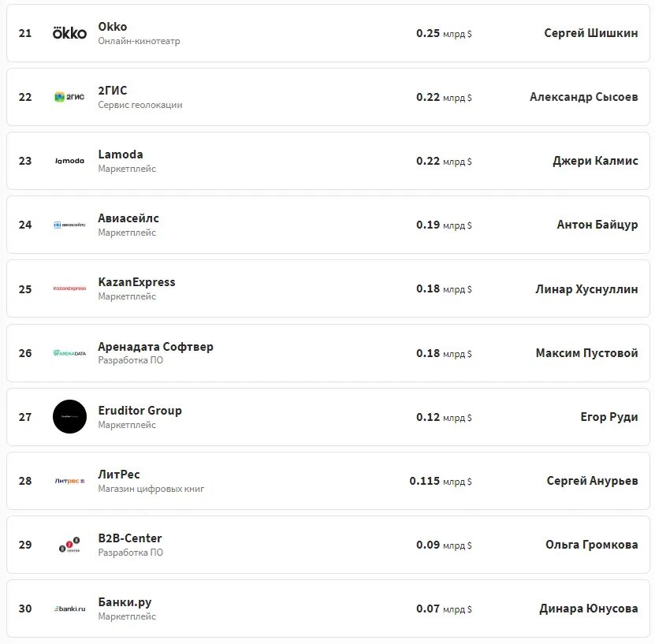Click the Arenadata logo icon
Screen dimensions: 655x644
[x=69, y=353]
